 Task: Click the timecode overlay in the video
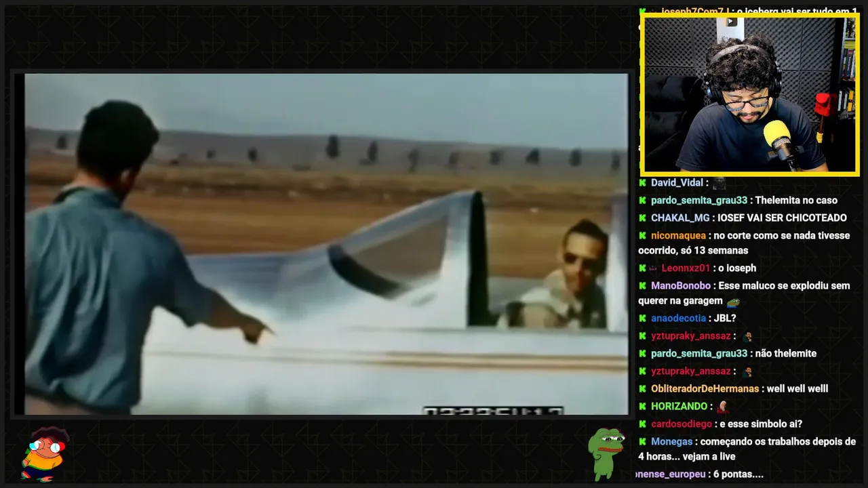pyautogui.click(x=493, y=411)
